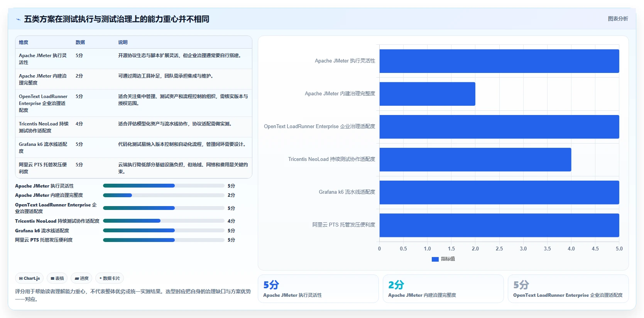The image size is (644, 318).
Task: Click the 阿里云 PTS 托管发压便利度 progress bar
Action: (x=164, y=240)
